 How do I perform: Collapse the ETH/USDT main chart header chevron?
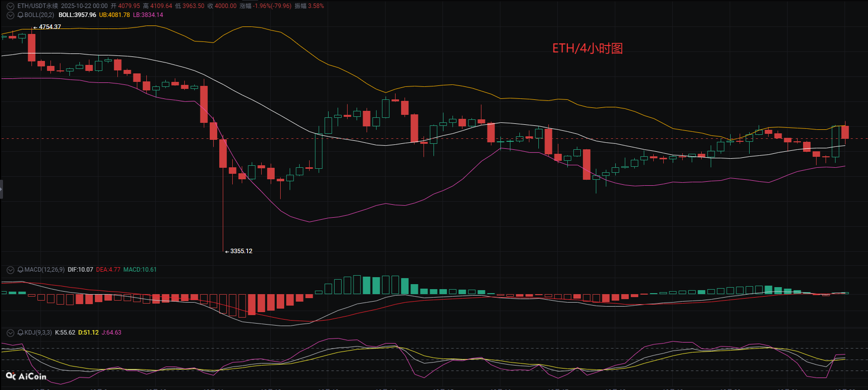tap(10, 6)
